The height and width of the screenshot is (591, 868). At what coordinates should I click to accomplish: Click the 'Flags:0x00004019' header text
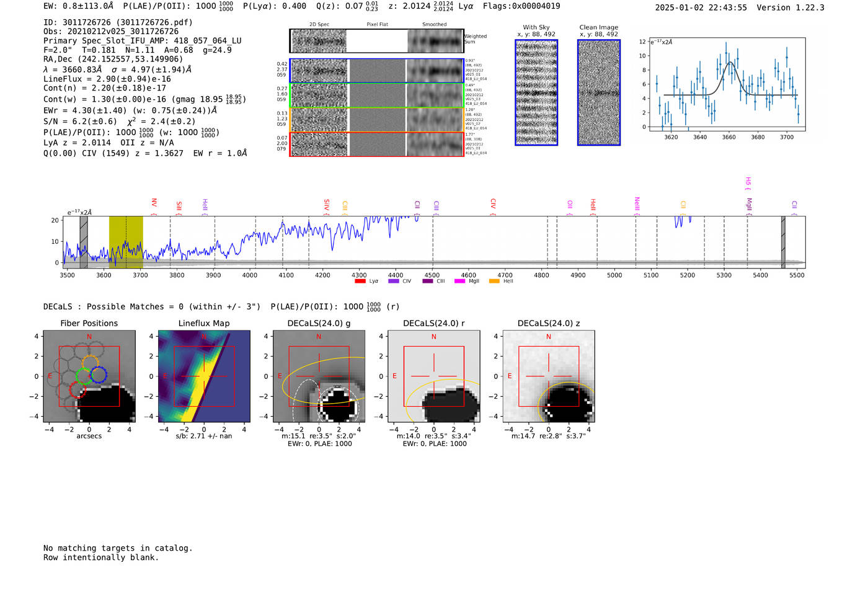point(521,6)
